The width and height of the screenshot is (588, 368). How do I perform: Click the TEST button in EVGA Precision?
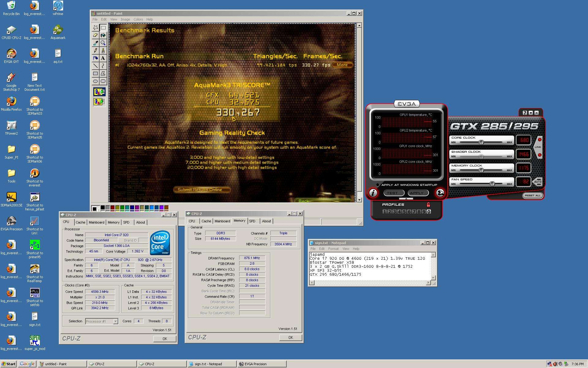394,193
